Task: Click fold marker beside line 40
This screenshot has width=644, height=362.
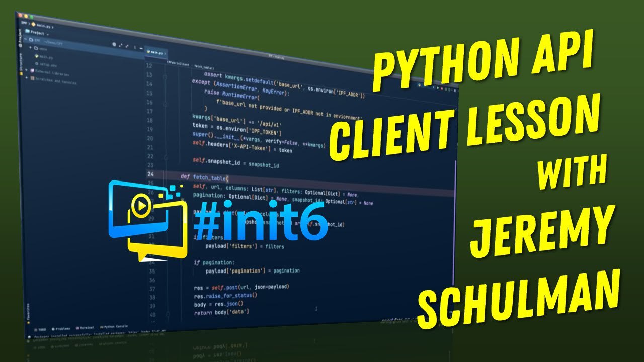Action: point(168,314)
